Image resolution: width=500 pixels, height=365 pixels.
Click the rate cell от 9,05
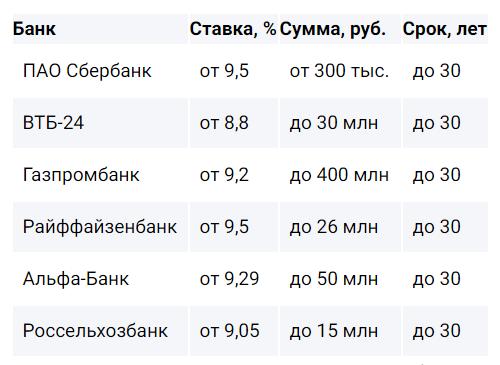coord(234,331)
